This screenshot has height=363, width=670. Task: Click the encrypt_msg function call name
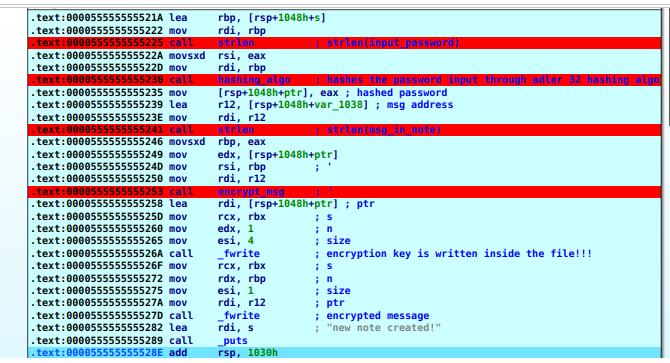(251, 192)
